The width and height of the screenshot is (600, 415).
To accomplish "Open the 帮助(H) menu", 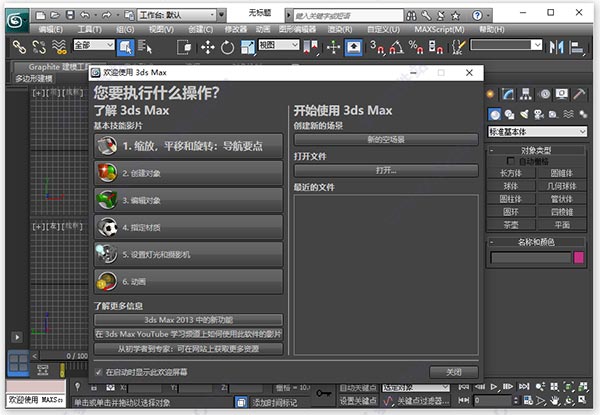I will [x=492, y=29].
